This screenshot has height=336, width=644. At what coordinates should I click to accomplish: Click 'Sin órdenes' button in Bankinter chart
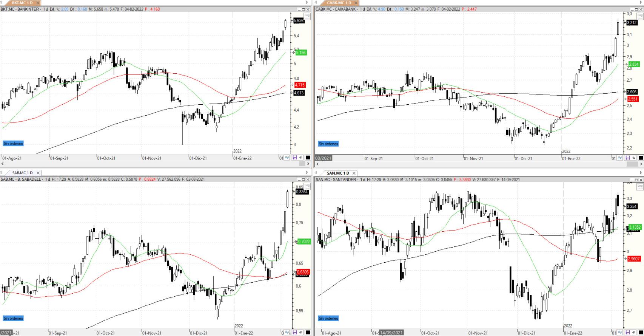pos(13,144)
